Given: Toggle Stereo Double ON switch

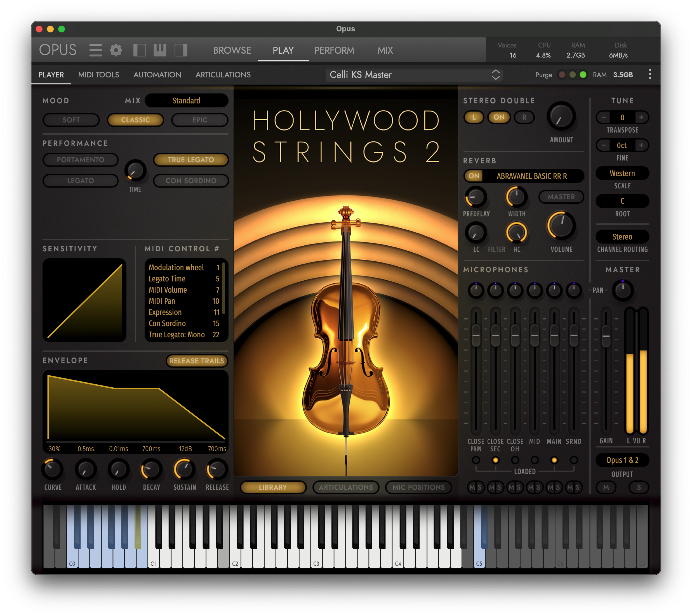Looking at the screenshot, I should 499,117.
